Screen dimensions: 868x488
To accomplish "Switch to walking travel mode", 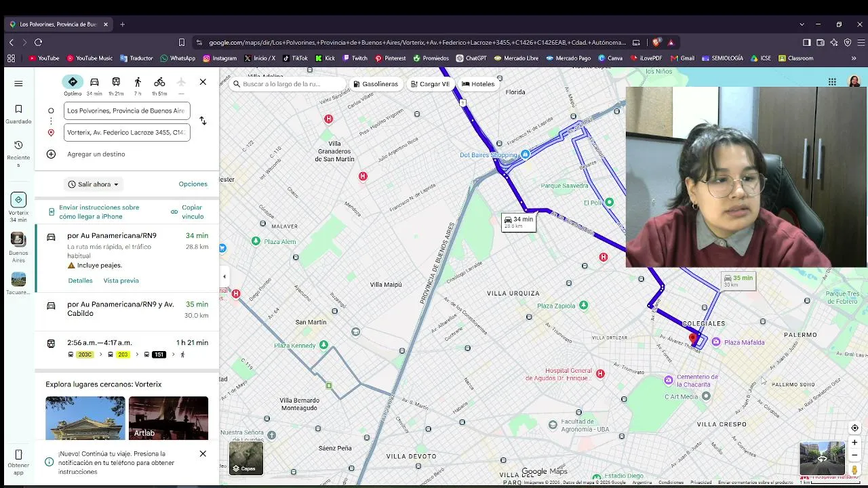I will click(x=138, y=86).
